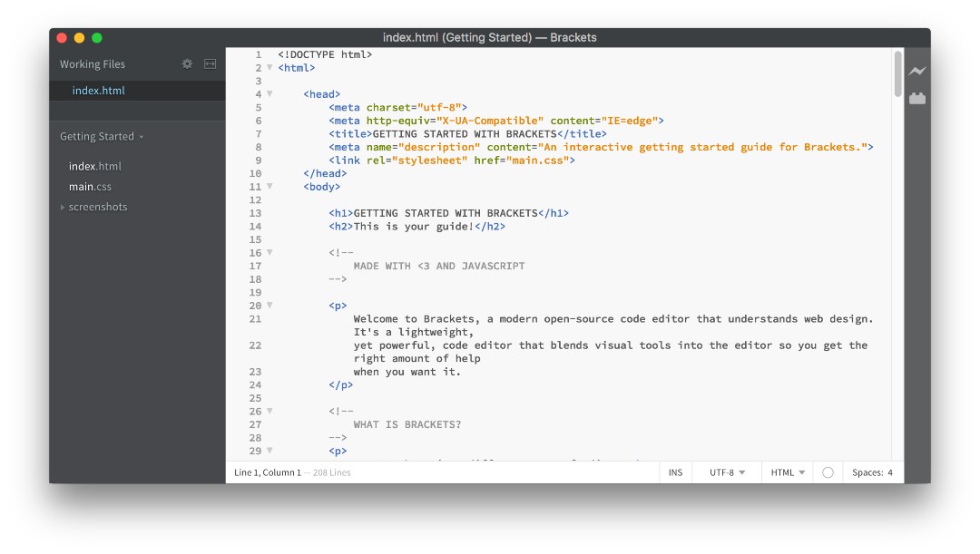Open the UTF-8 encoding dropdown

[727, 472]
